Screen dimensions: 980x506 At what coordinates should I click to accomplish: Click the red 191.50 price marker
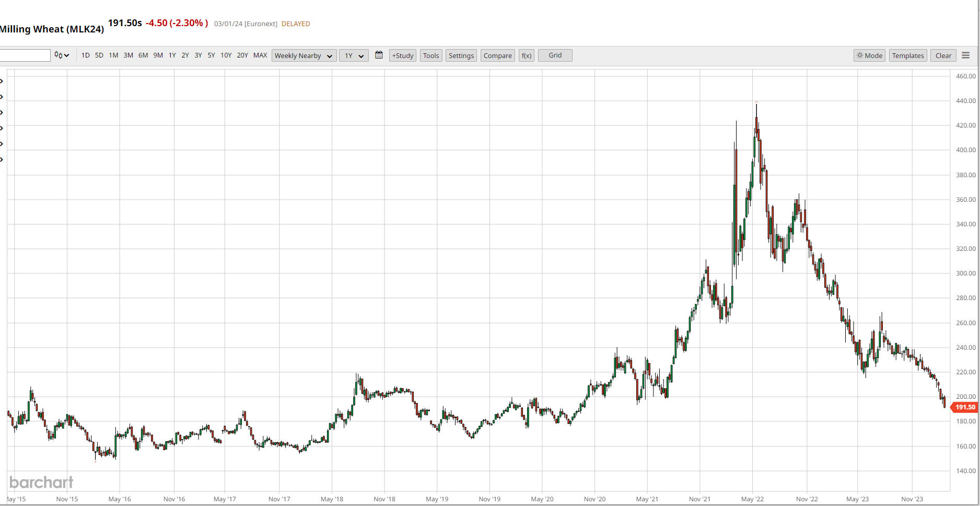click(x=964, y=407)
